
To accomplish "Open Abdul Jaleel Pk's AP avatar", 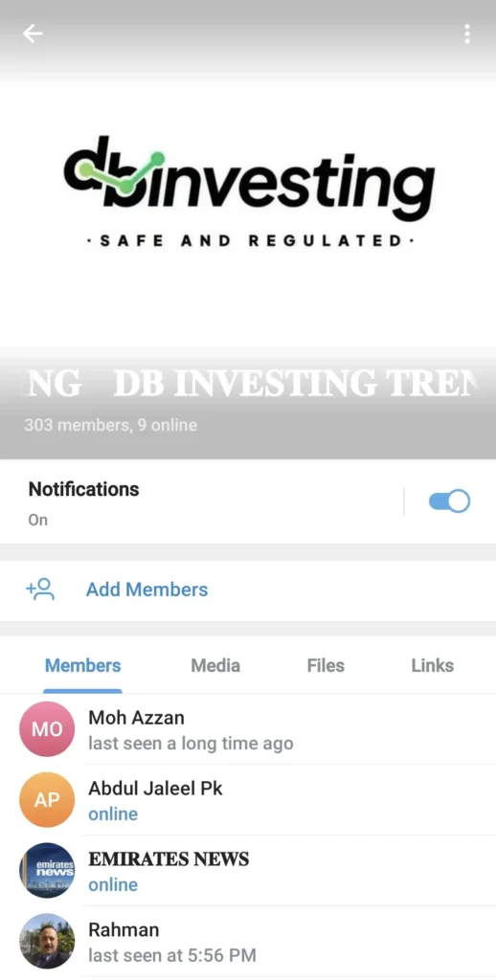I will (47, 799).
